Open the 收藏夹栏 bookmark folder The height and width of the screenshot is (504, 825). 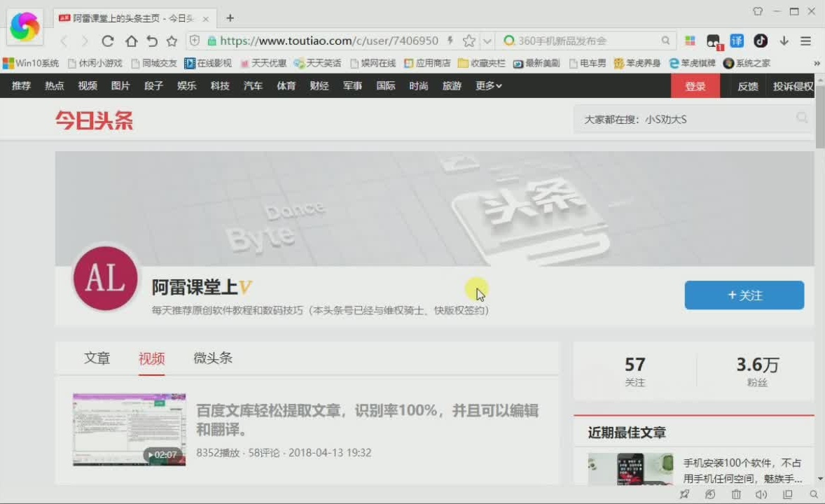[481, 63]
